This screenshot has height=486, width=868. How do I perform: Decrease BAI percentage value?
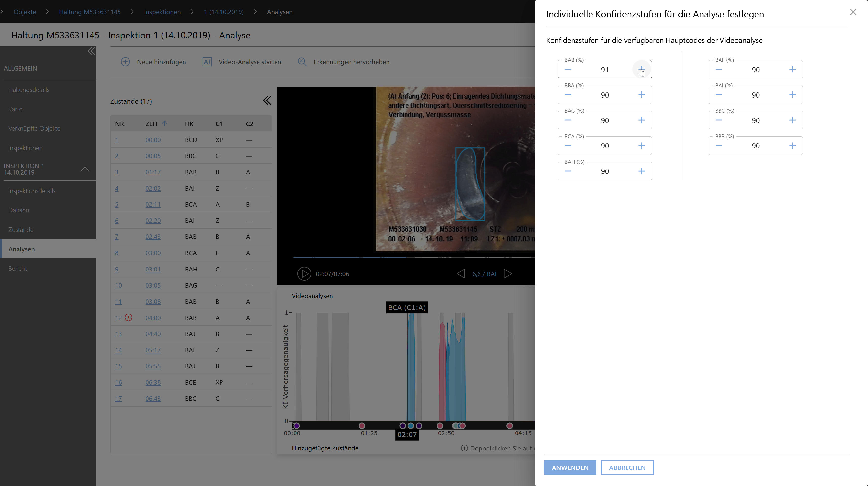point(719,95)
